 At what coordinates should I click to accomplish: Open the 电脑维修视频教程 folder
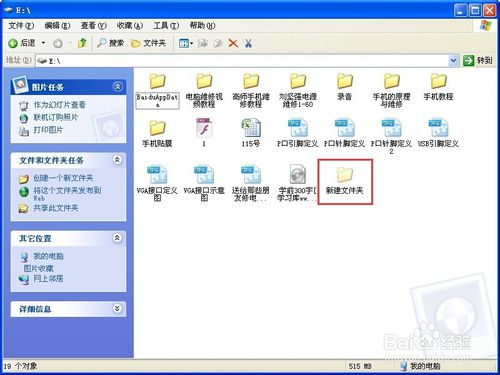[x=204, y=90]
